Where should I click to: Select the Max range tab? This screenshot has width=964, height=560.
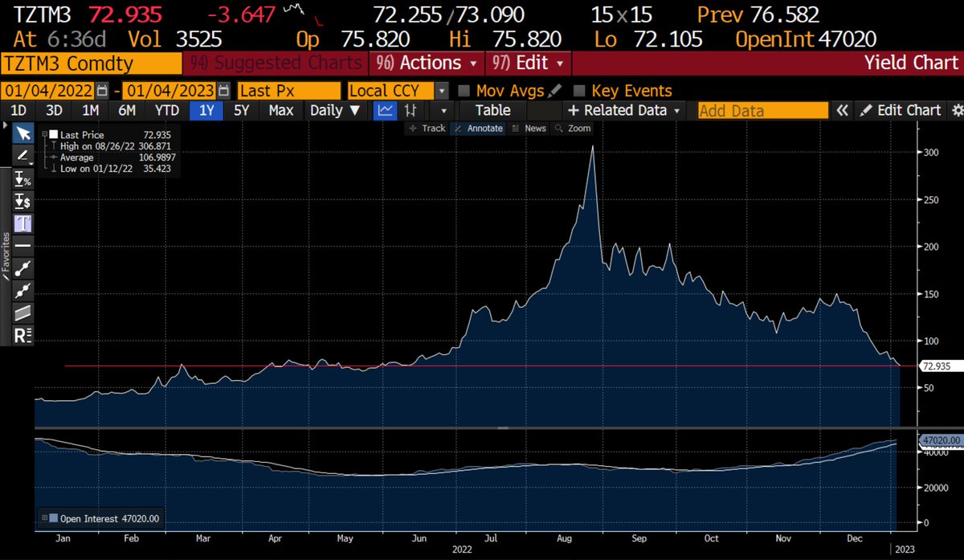(280, 111)
